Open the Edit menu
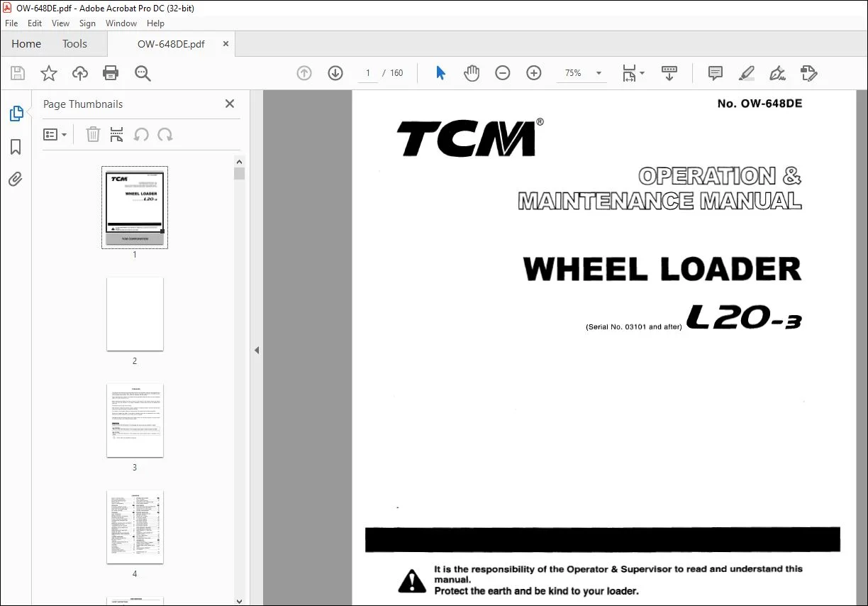The width and height of the screenshot is (868, 606). [x=35, y=23]
